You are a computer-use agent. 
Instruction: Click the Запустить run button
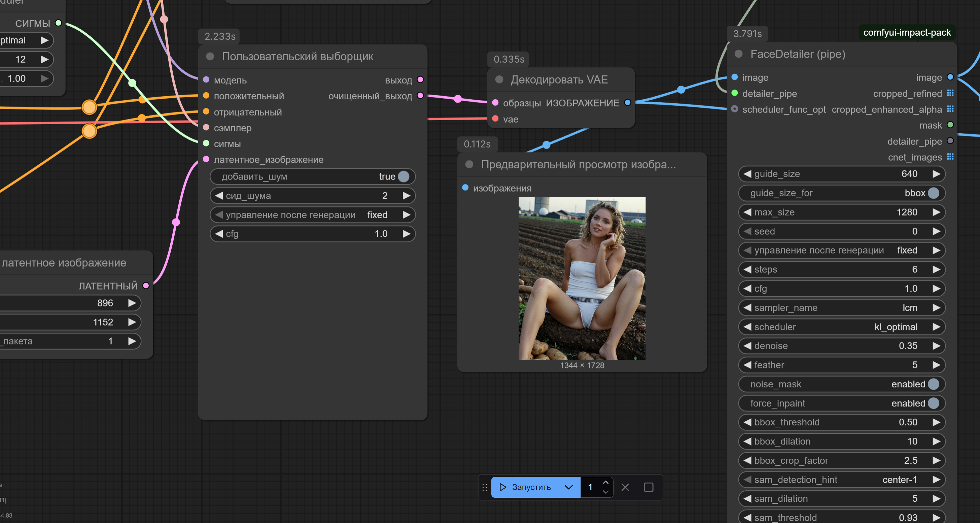coord(527,487)
